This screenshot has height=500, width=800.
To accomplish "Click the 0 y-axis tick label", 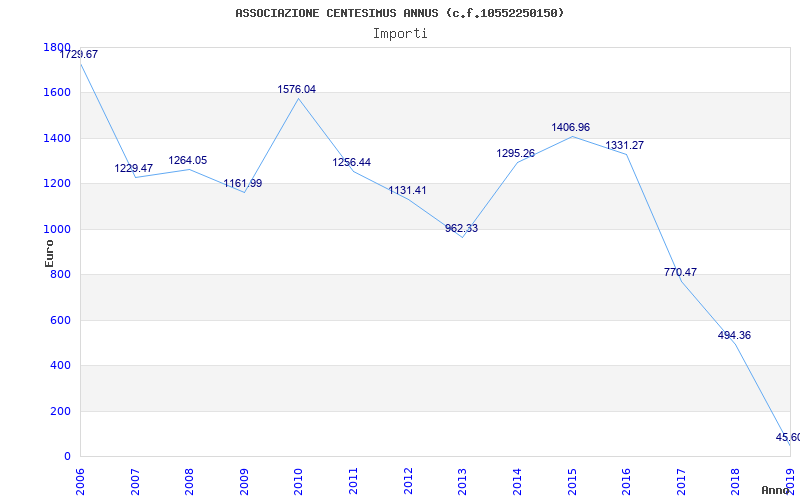I will [67, 457].
